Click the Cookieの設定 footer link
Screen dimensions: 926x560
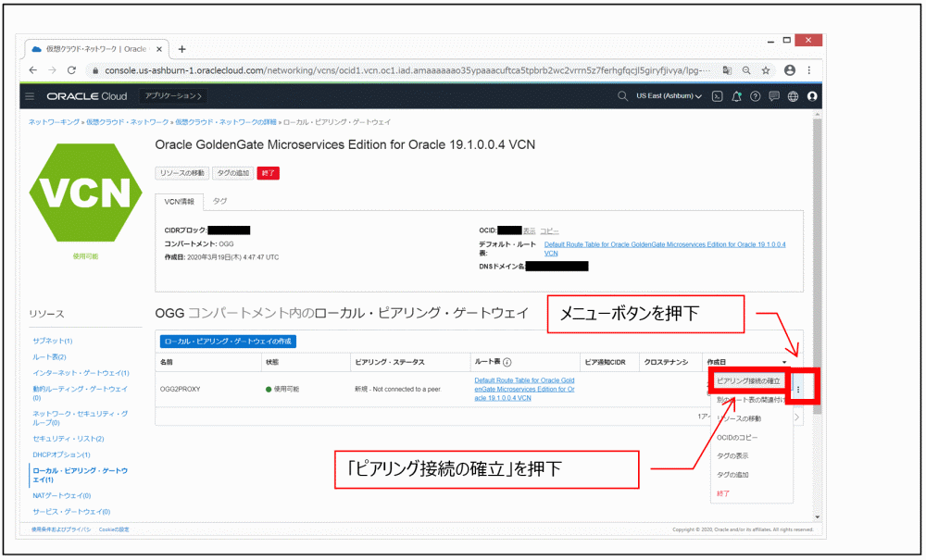[x=114, y=529]
